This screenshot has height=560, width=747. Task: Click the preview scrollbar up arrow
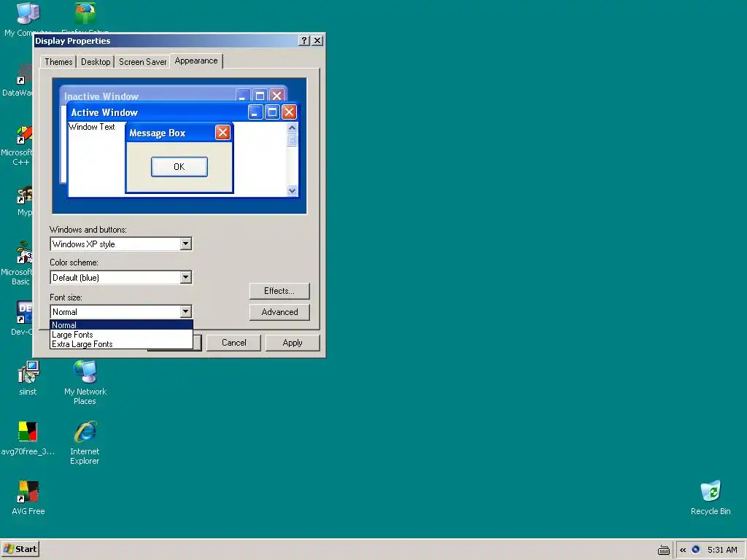click(292, 128)
